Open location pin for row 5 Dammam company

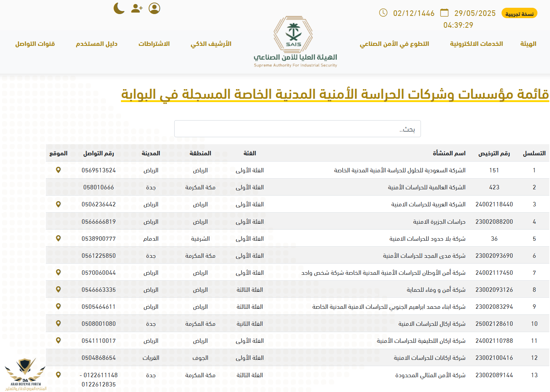coord(58,239)
